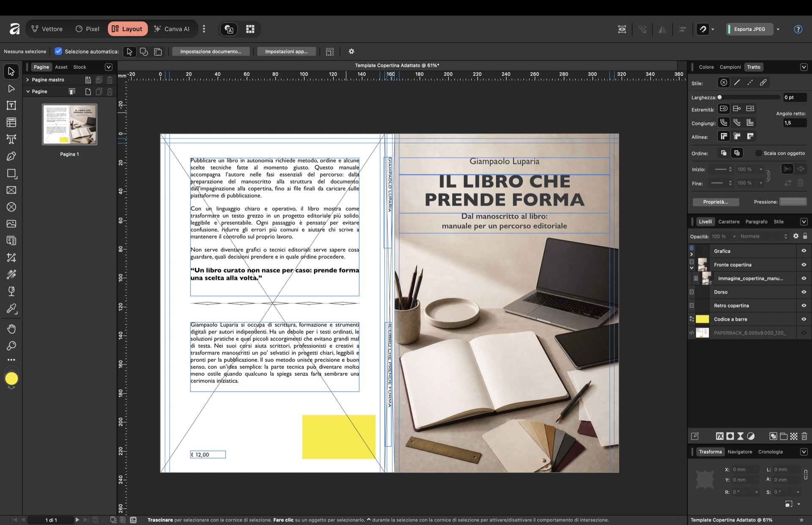Open the Navigatore panel tab
812x525 pixels.
[x=740, y=452]
